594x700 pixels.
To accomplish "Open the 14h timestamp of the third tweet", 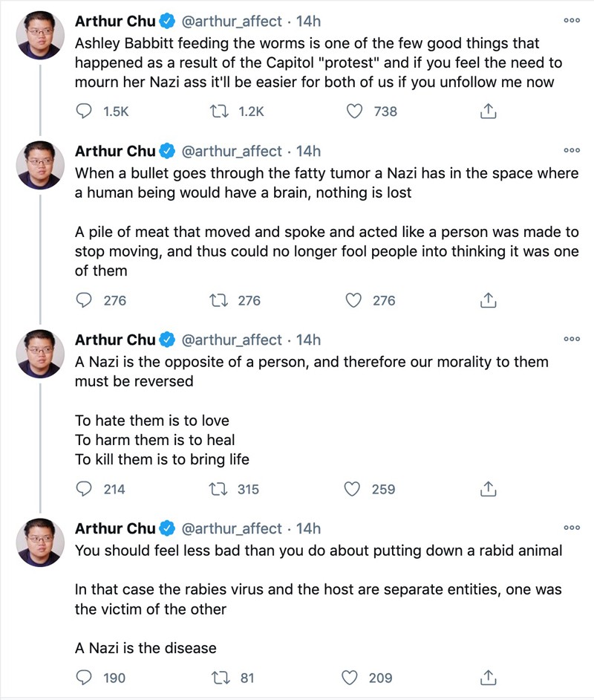I will pyautogui.click(x=308, y=340).
